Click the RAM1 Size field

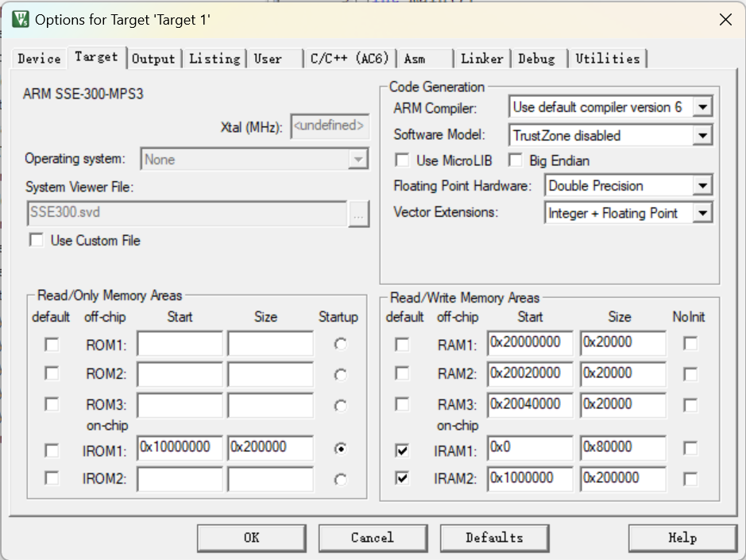pyautogui.click(x=623, y=343)
